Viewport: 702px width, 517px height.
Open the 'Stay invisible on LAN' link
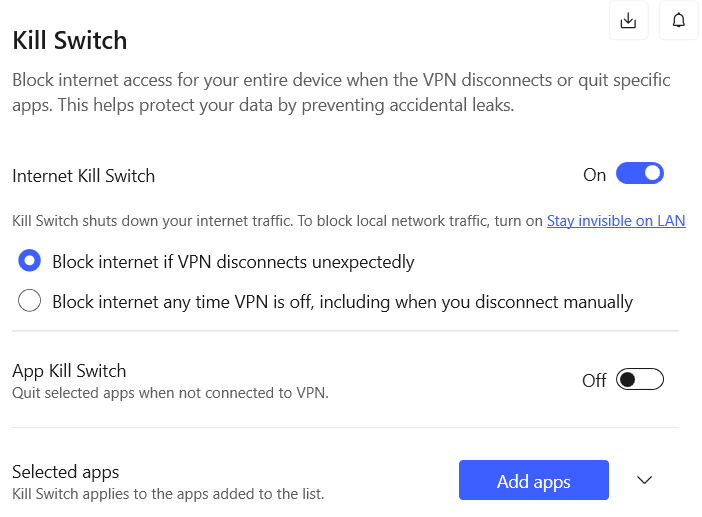[x=616, y=221]
